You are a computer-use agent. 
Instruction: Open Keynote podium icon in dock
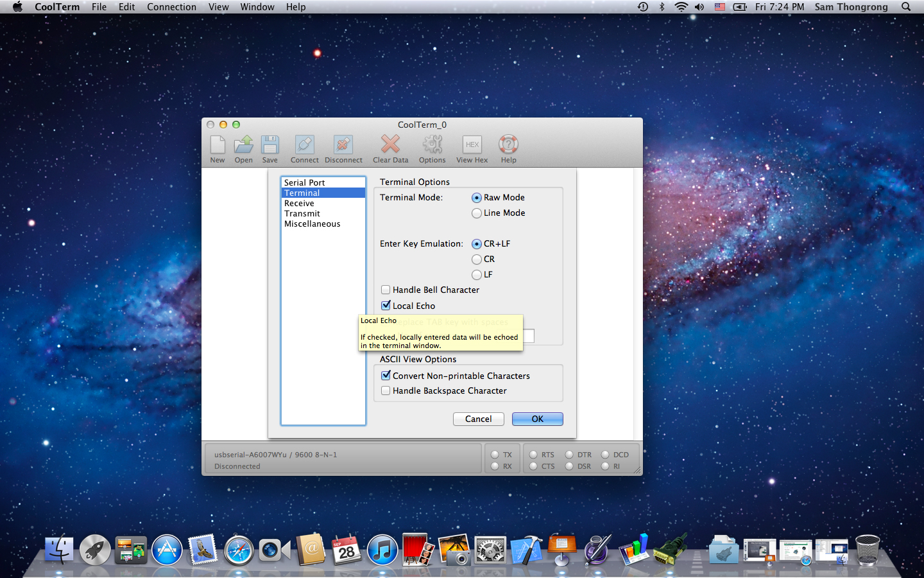tap(562, 550)
